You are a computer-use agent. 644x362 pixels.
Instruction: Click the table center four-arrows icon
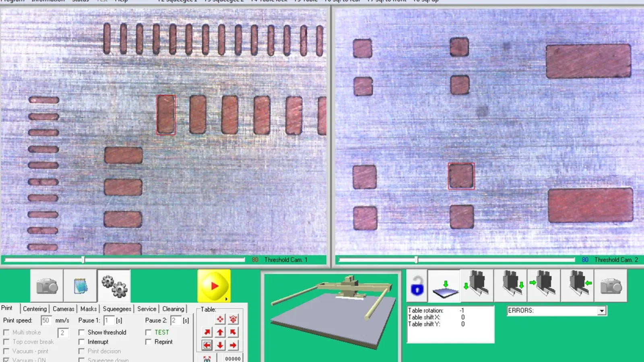click(x=220, y=319)
